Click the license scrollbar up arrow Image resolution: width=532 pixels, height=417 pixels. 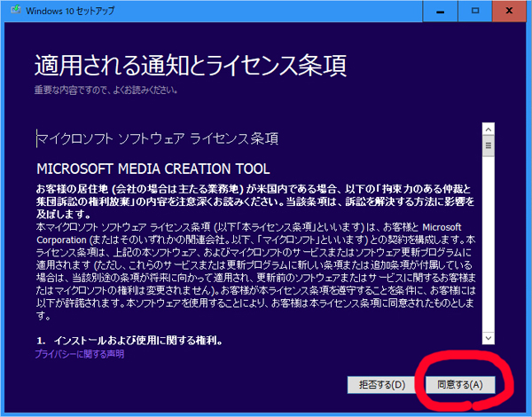[x=489, y=130]
